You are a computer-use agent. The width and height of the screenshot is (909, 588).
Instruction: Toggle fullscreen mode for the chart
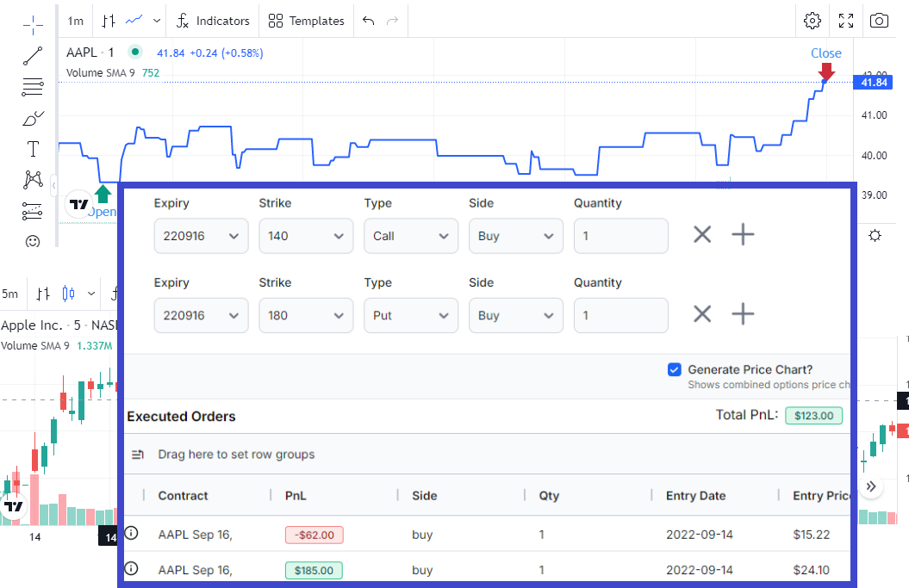coord(846,21)
